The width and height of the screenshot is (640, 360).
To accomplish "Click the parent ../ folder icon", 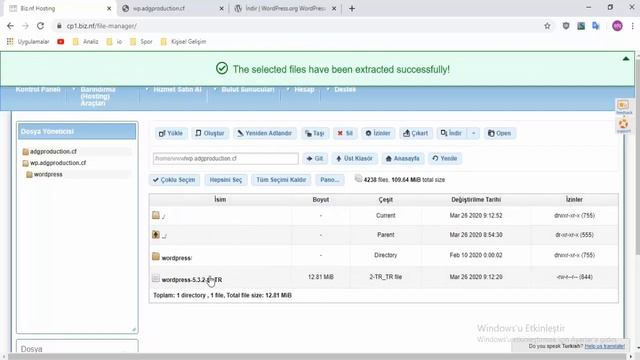I will tap(156, 234).
